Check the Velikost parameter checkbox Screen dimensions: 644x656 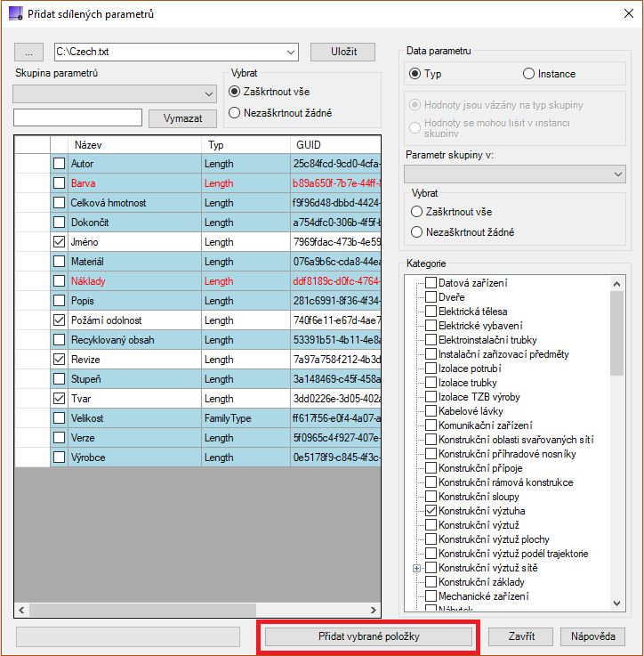60,418
